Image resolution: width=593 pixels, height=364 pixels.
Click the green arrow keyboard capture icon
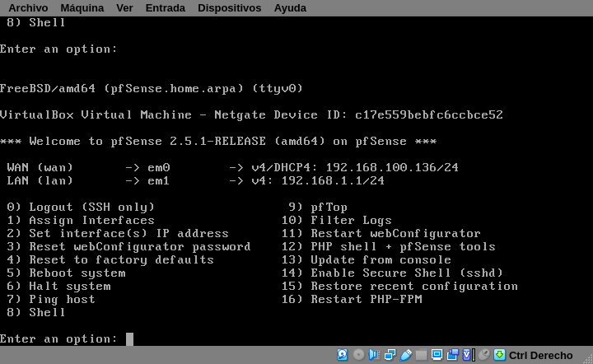coord(500,355)
